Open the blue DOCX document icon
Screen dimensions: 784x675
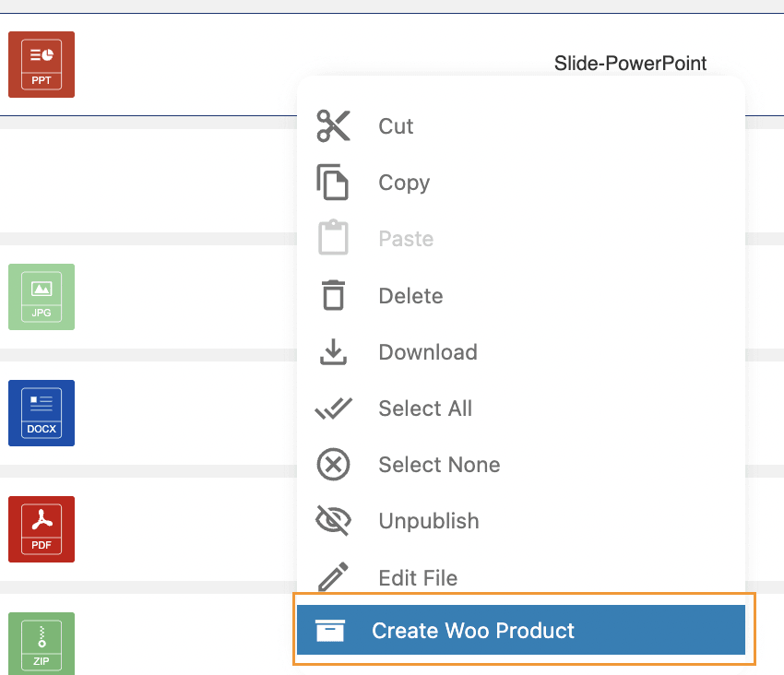point(42,413)
